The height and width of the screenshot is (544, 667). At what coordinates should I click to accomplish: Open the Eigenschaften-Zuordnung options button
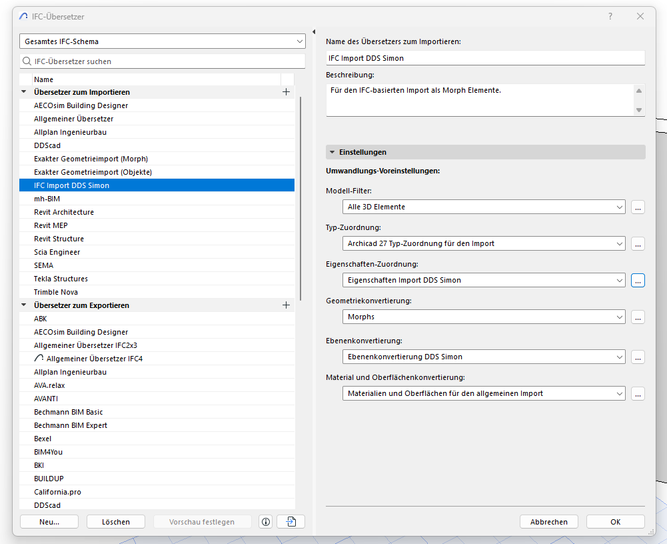[x=638, y=281]
